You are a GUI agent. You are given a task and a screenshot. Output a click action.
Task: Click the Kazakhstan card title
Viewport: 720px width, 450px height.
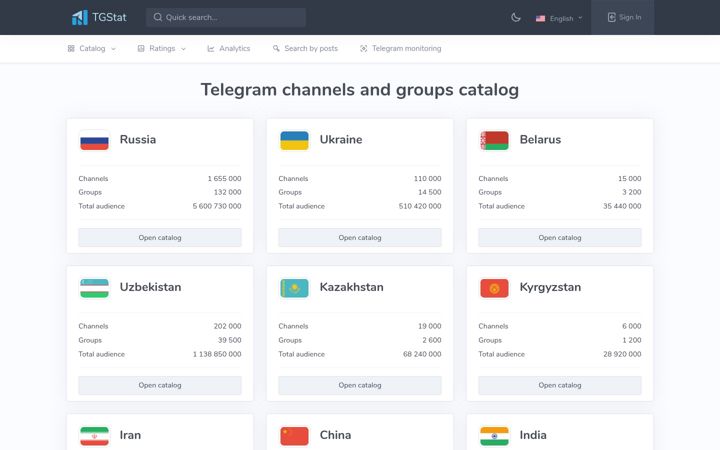pyautogui.click(x=351, y=287)
